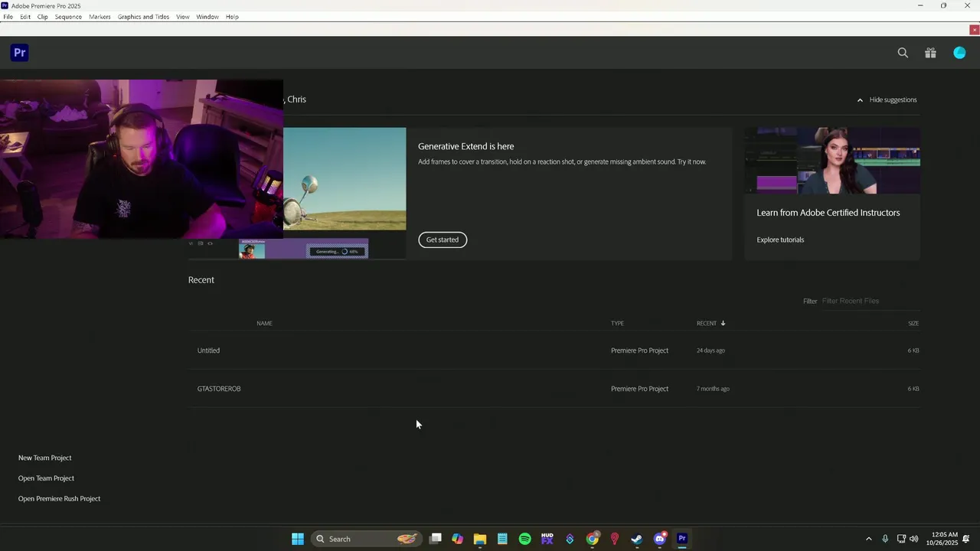Open the Copilot taskbar icon
Image resolution: width=980 pixels, height=551 pixels.
pyautogui.click(x=457, y=539)
